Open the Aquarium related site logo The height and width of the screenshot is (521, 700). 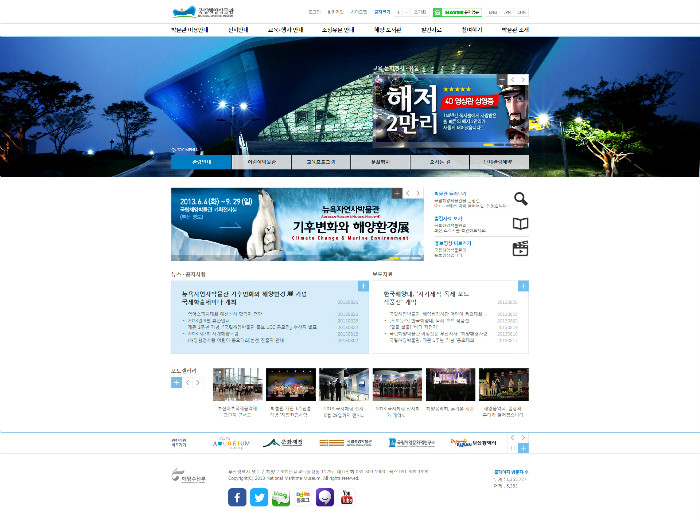[x=231, y=443]
